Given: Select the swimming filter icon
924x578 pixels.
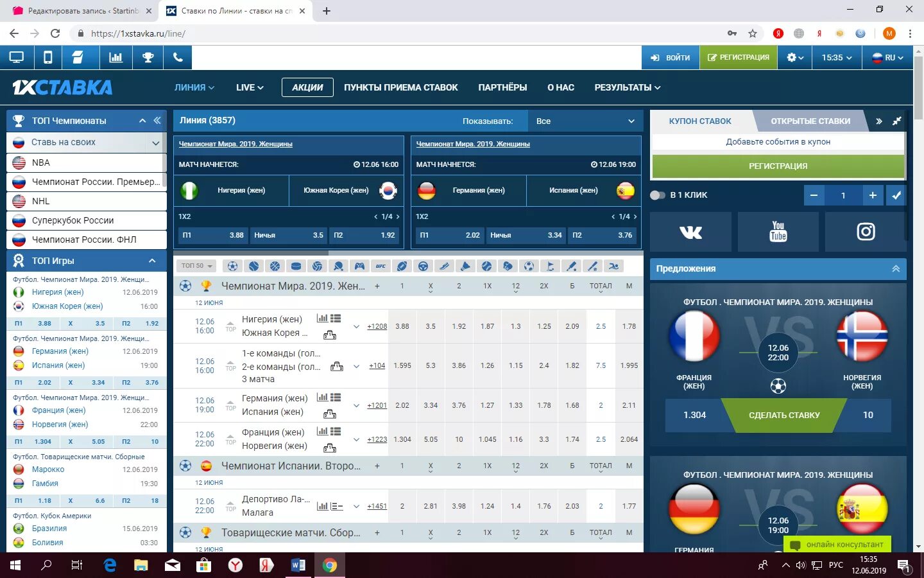Looking at the screenshot, I should [x=613, y=266].
